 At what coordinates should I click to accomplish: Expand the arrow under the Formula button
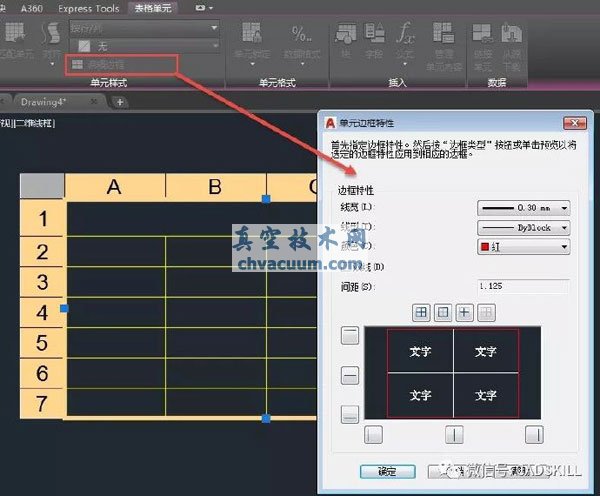405,64
